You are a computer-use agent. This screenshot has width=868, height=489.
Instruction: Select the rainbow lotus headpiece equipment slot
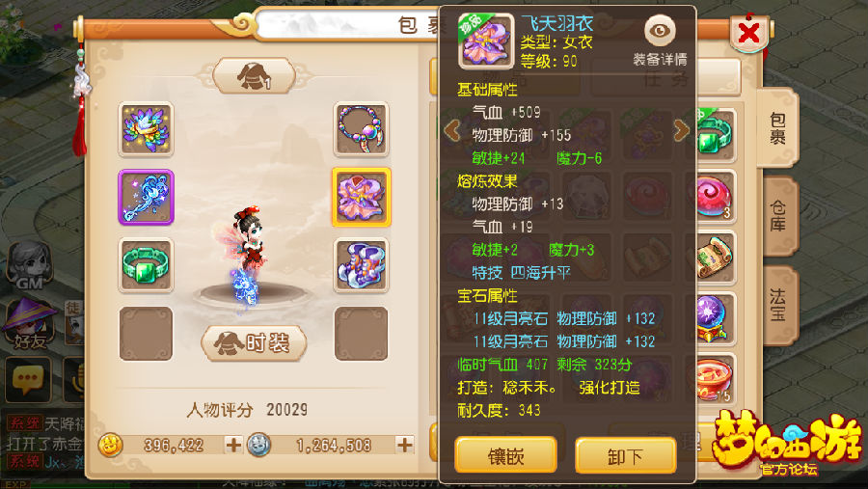pos(147,129)
